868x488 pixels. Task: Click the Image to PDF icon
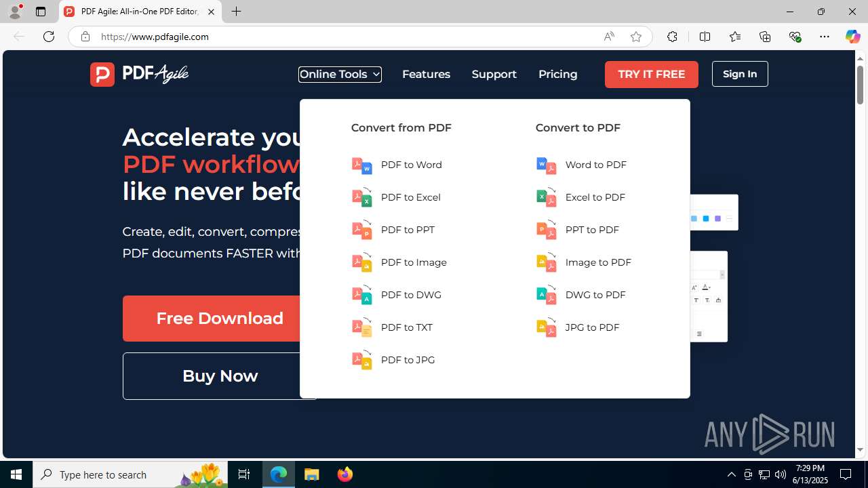click(547, 262)
